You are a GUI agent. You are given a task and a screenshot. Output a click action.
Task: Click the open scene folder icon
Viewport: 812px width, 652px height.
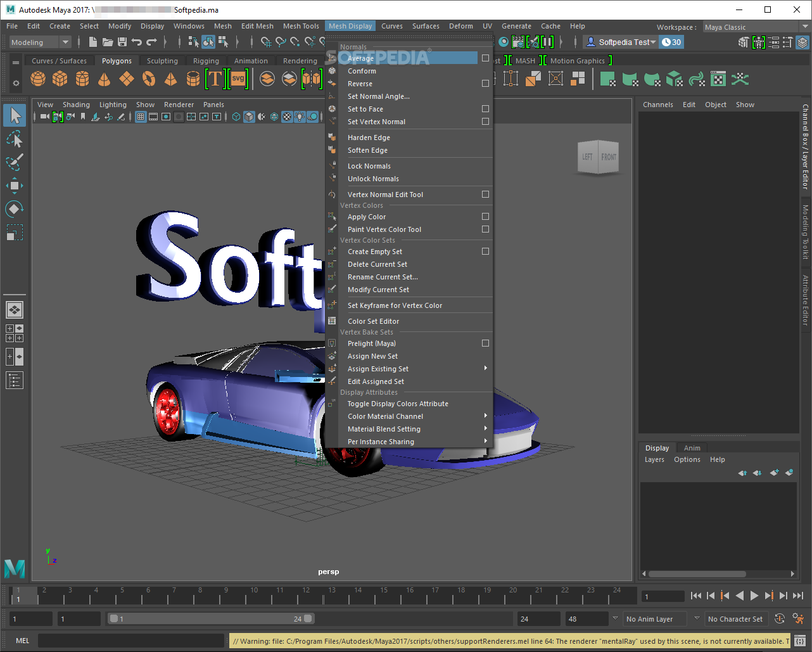click(x=108, y=42)
